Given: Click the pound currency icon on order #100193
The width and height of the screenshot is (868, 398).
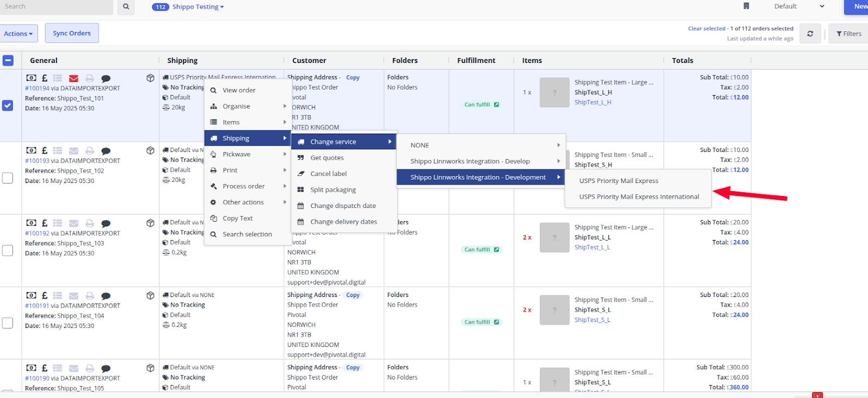Looking at the screenshot, I should point(44,150).
